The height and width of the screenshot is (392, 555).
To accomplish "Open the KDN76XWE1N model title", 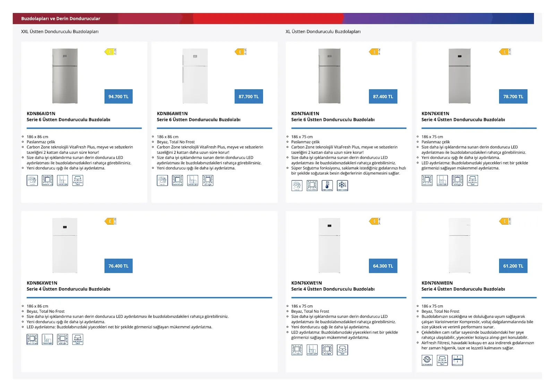I will point(307,283).
